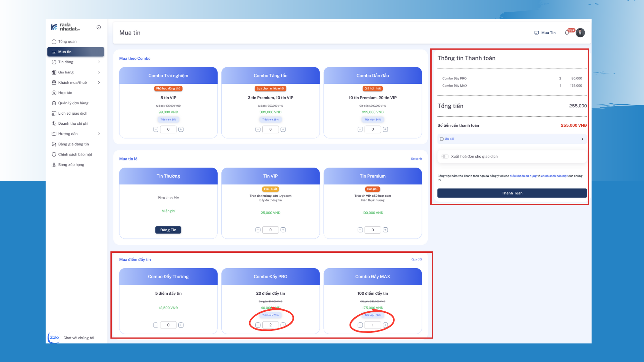
Task: Expand Tin đăng sidebar menu
Action: click(x=99, y=62)
